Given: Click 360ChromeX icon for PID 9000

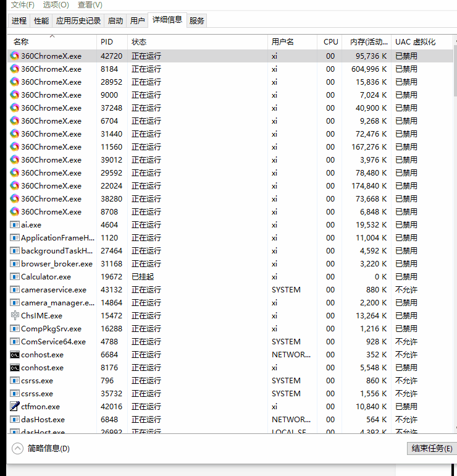Looking at the screenshot, I should pos(15,95).
